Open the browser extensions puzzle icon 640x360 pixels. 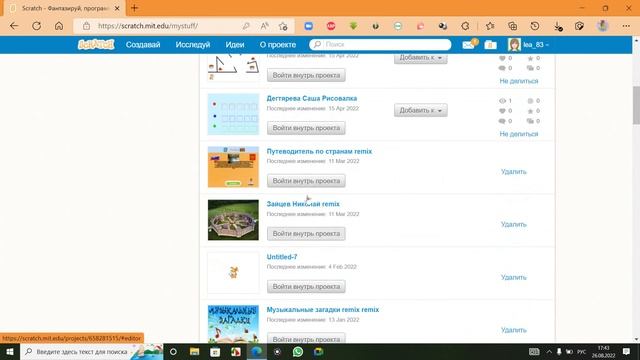(x=465, y=26)
